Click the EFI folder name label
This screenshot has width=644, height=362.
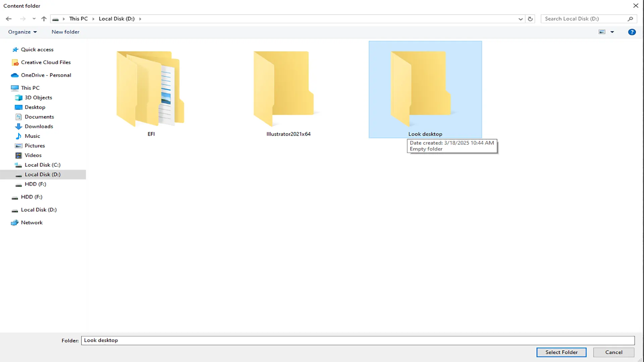click(x=151, y=134)
